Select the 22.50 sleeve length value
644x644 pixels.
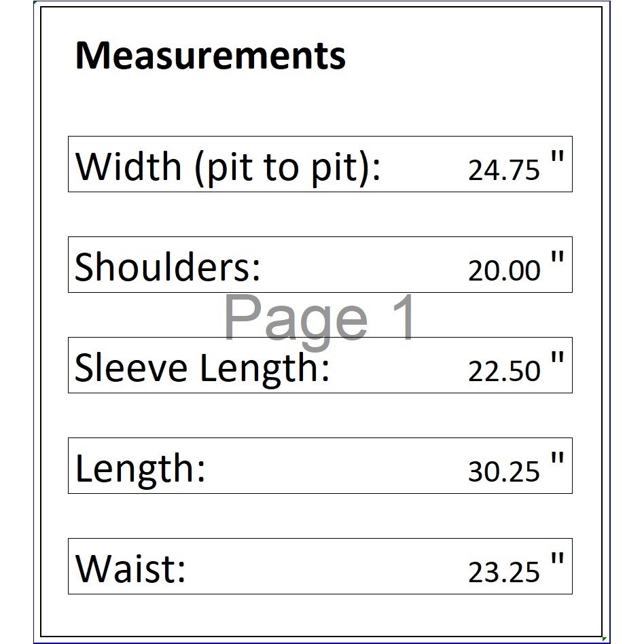(503, 371)
